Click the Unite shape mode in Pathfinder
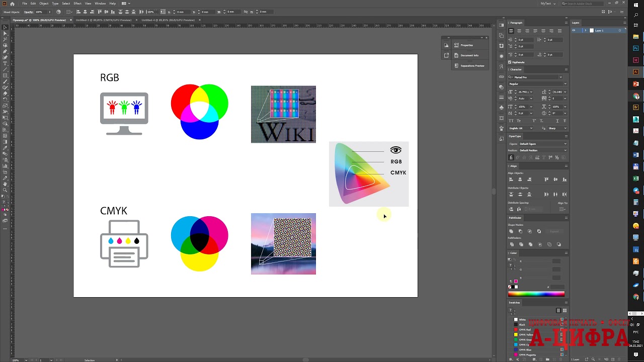 511,231
